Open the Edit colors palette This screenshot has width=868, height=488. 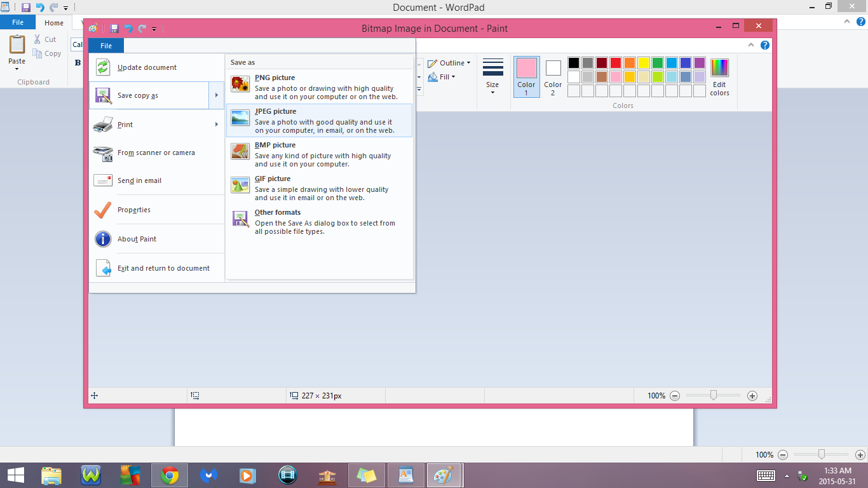[x=719, y=77]
